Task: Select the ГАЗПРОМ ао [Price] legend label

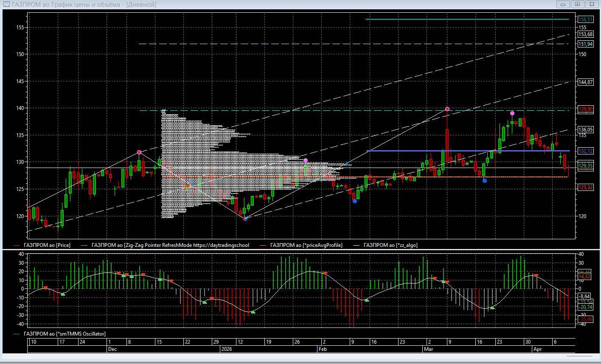Action: coord(47,245)
